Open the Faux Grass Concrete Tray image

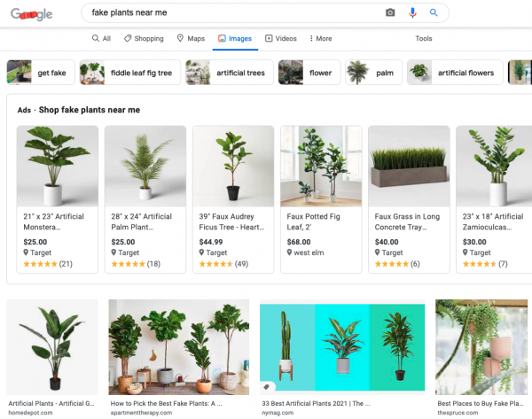point(409,167)
